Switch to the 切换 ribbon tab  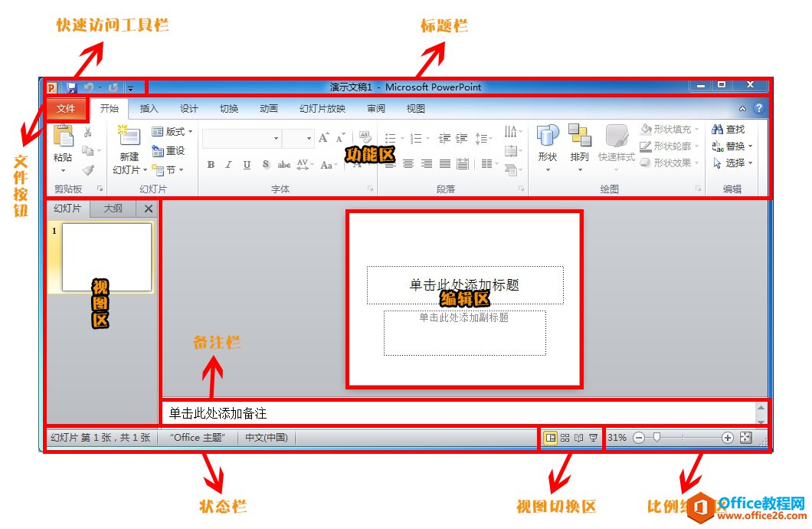pyautogui.click(x=229, y=108)
